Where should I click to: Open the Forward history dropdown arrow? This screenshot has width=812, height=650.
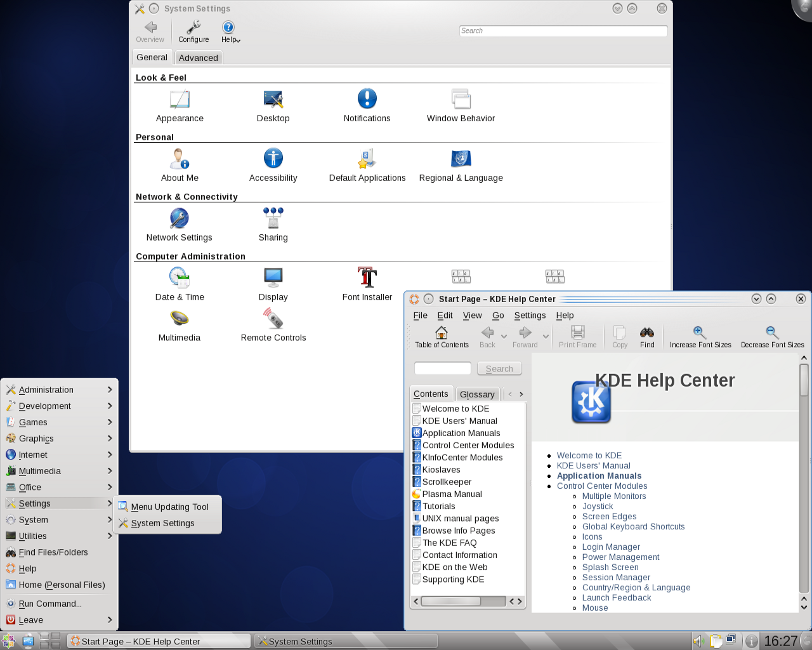click(546, 336)
